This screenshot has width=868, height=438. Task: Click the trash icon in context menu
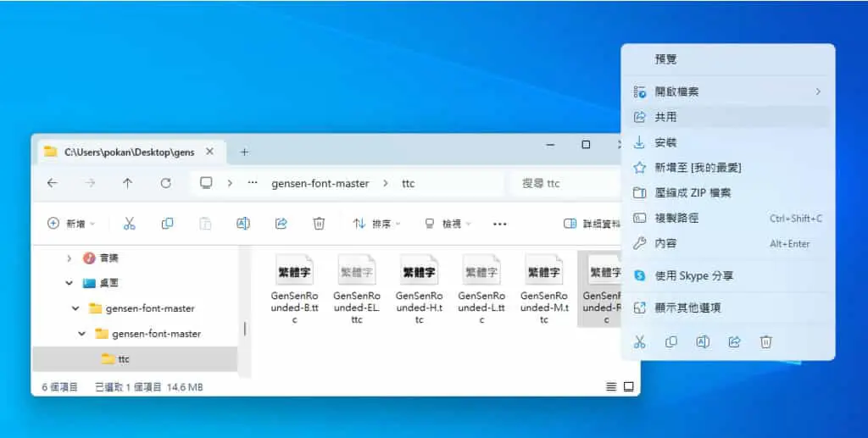click(x=765, y=341)
